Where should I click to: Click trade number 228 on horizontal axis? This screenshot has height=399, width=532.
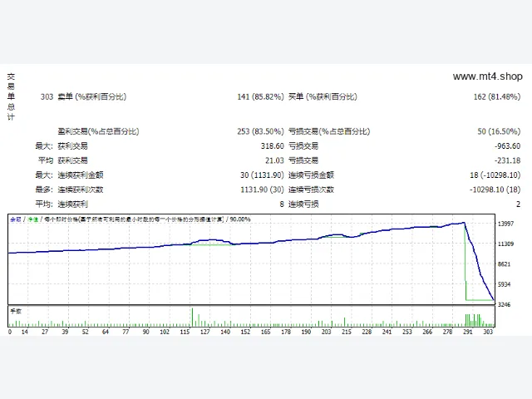click(x=367, y=332)
